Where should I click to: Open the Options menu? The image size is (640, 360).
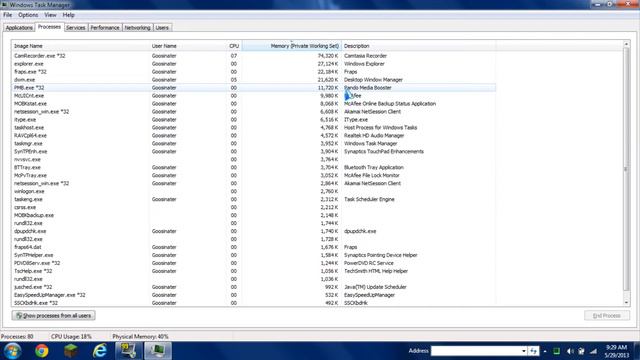click(28, 15)
